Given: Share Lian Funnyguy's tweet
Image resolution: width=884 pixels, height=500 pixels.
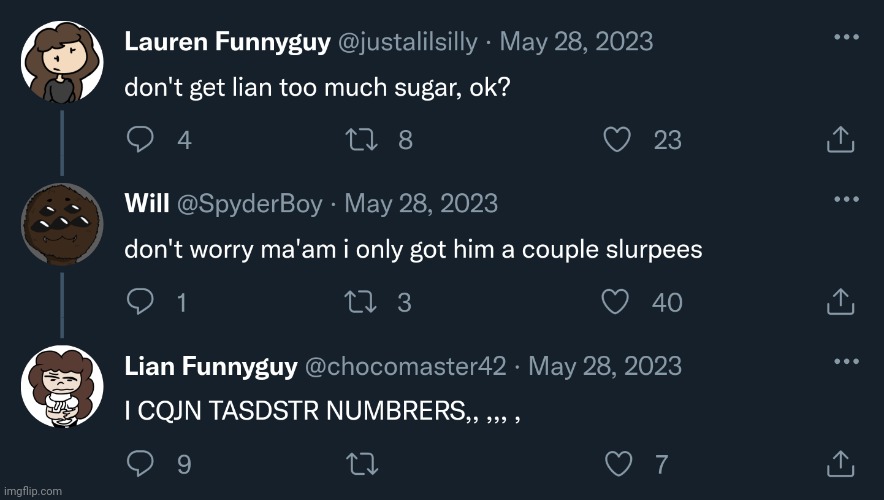Looking at the screenshot, I should tap(840, 463).
